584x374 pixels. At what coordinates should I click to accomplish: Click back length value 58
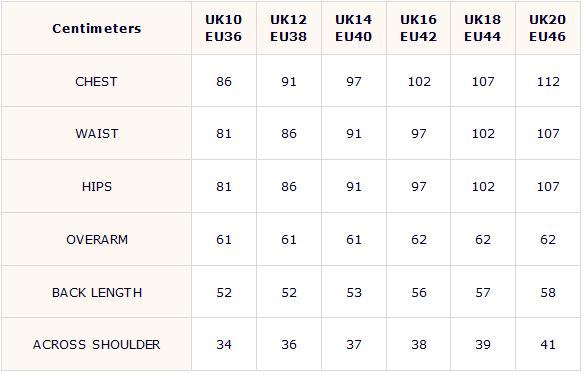[x=548, y=293]
